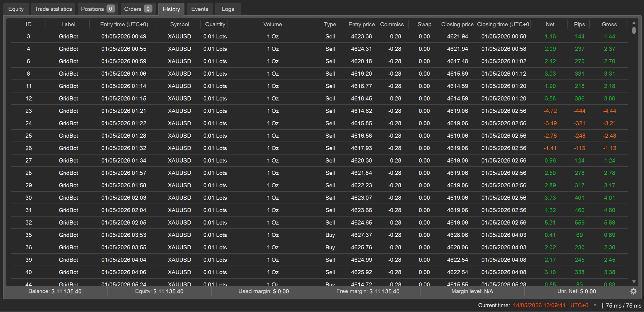
Task: Click the Orders tab count badge
Action: pos(148,9)
